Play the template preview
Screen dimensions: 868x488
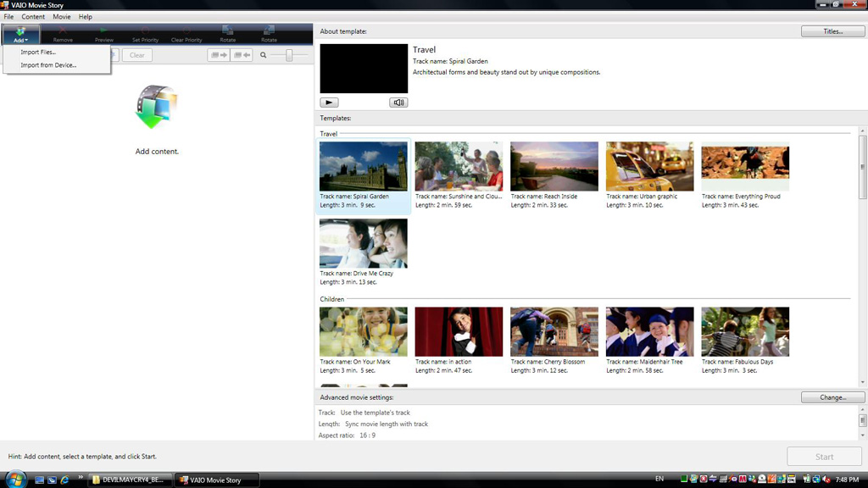(x=329, y=103)
